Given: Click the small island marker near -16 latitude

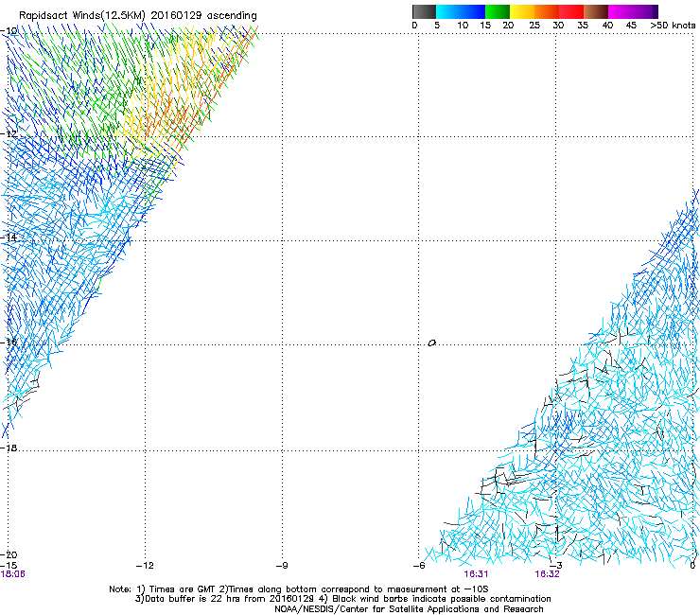Looking at the screenshot, I should coord(431,343).
